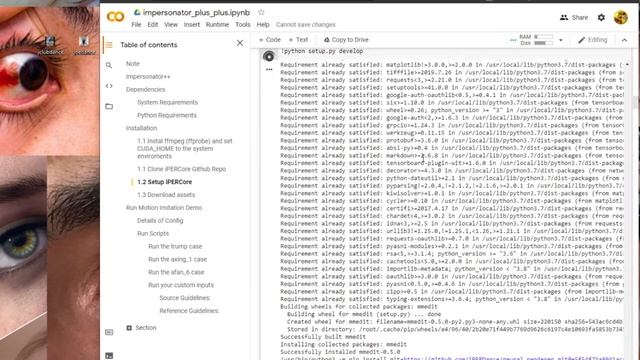Click the Share button

point(574,18)
